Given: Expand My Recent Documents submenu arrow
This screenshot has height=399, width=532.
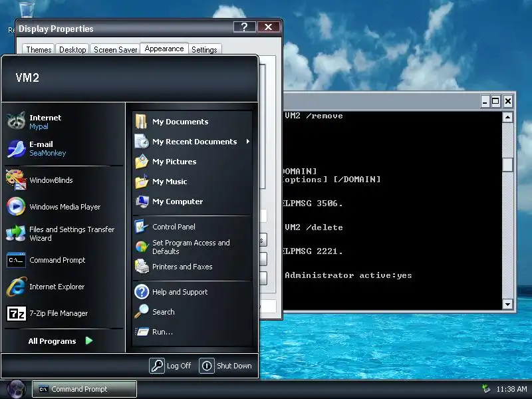Looking at the screenshot, I should (x=248, y=141).
